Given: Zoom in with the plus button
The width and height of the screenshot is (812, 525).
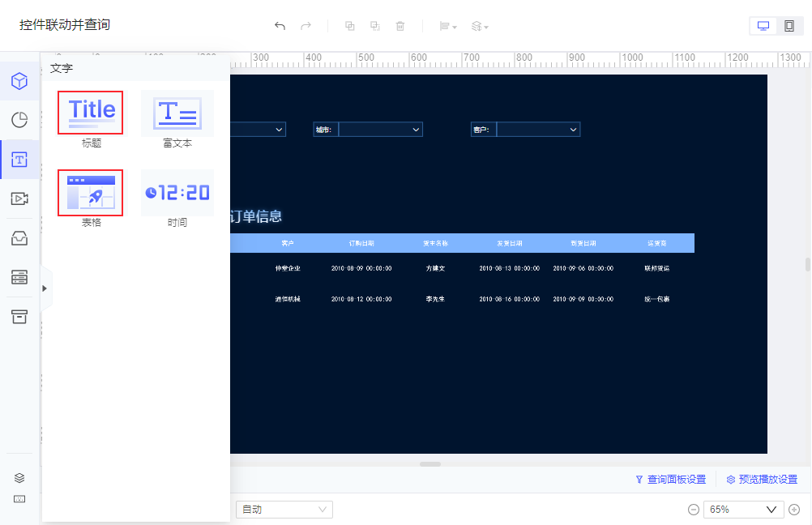Looking at the screenshot, I should coord(794,510).
